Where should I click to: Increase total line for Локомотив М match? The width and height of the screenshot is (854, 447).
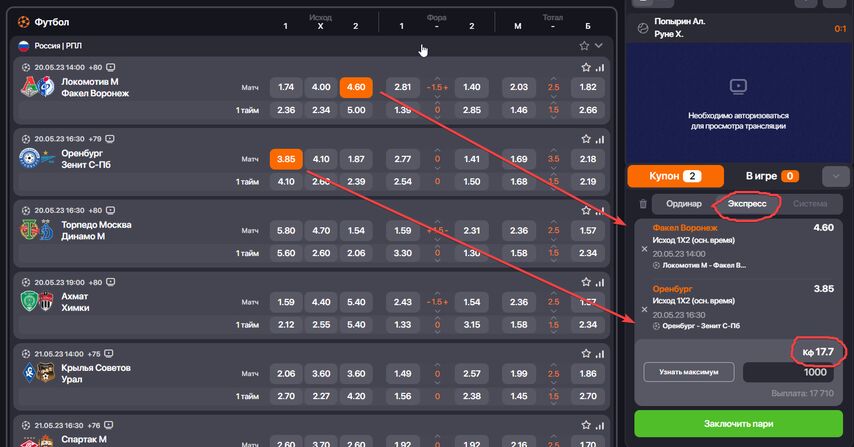click(x=553, y=78)
